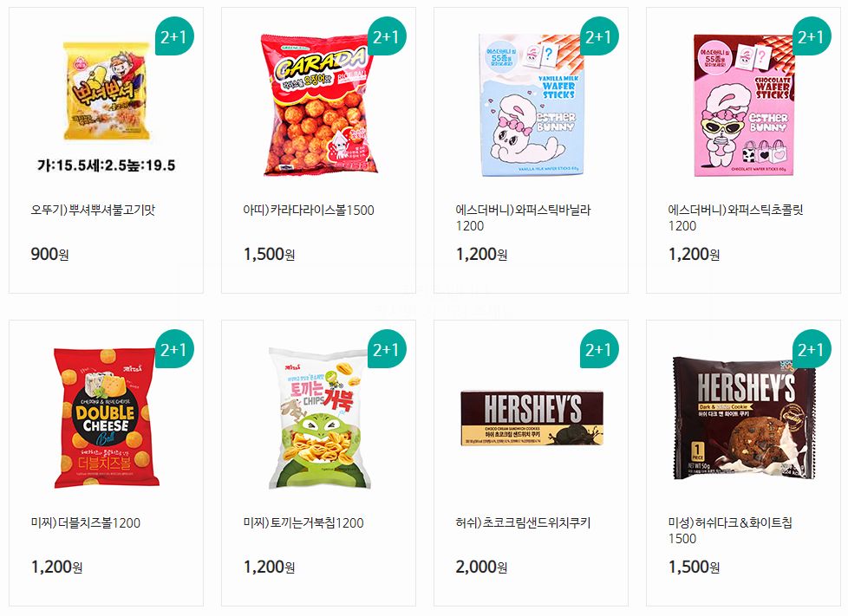The image size is (848, 616).
Task: Click the 2+1 badge on 뿌셔뿌셔불고기맛
Action: [x=174, y=36]
